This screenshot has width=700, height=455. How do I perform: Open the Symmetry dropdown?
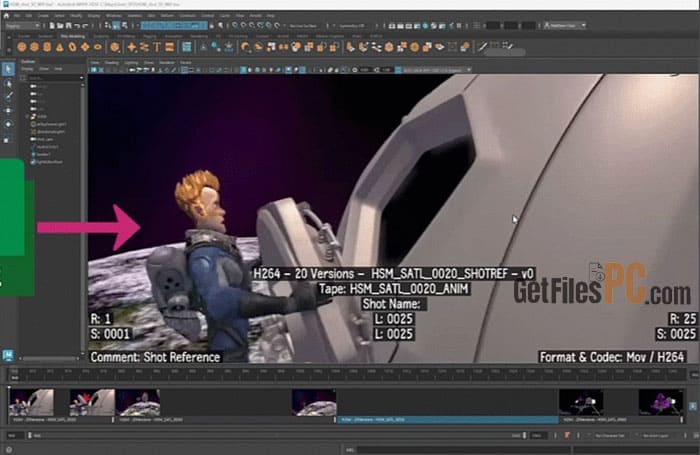tap(354, 26)
